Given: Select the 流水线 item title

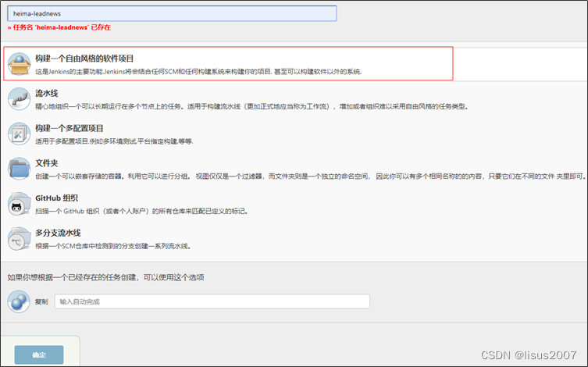Looking at the screenshot, I should pos(47,94).
